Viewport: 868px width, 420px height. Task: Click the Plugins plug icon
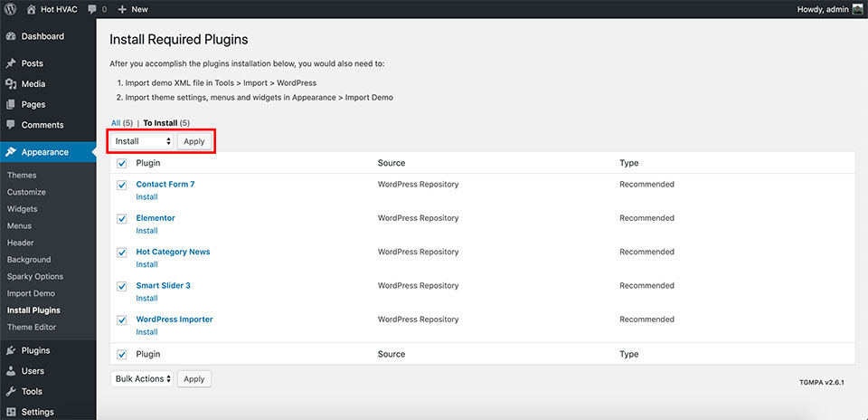(11, 350)
